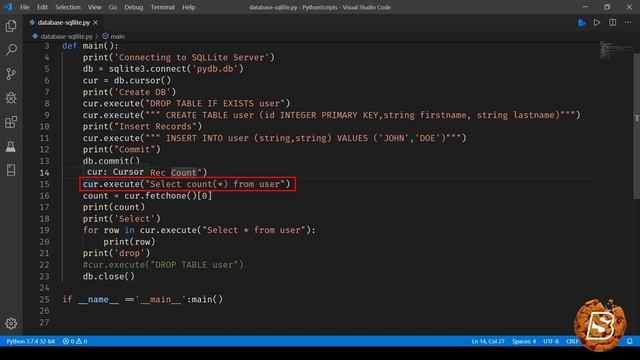
Task: Open the View menu
Action: [94, 7]
